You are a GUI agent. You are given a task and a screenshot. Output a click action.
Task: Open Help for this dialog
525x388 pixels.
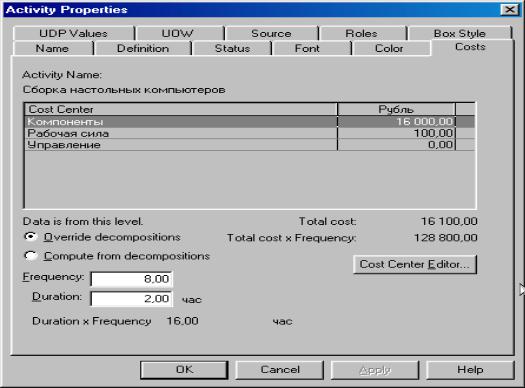point(470,370)
